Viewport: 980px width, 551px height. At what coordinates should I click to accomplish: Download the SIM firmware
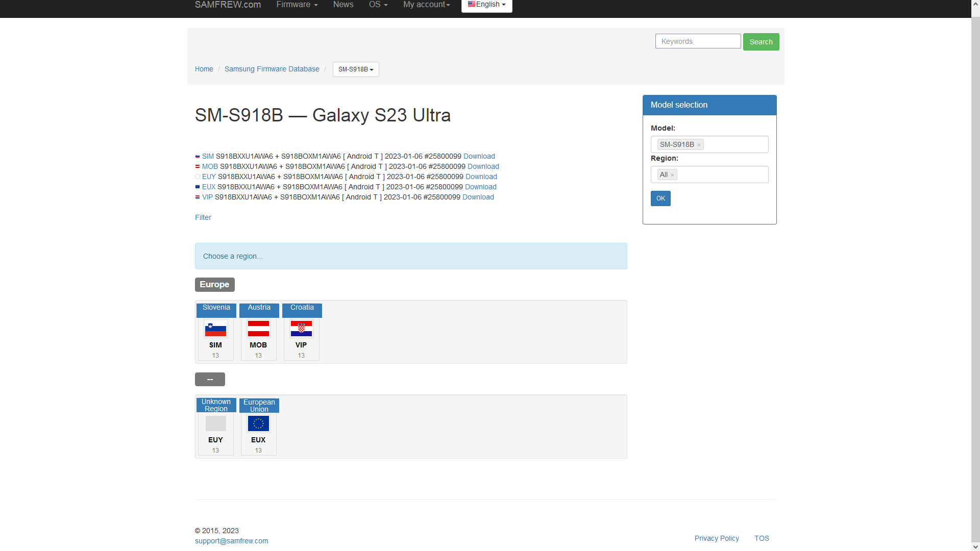tap(479, 156)
